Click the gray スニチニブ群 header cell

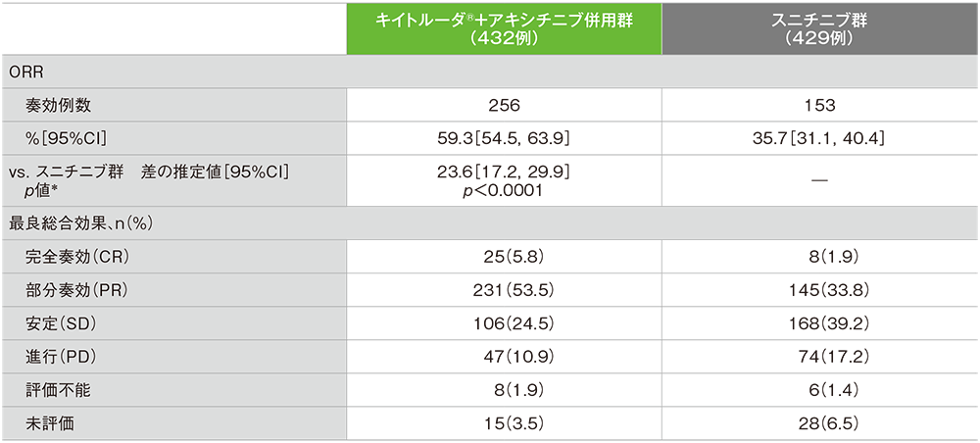820,28
